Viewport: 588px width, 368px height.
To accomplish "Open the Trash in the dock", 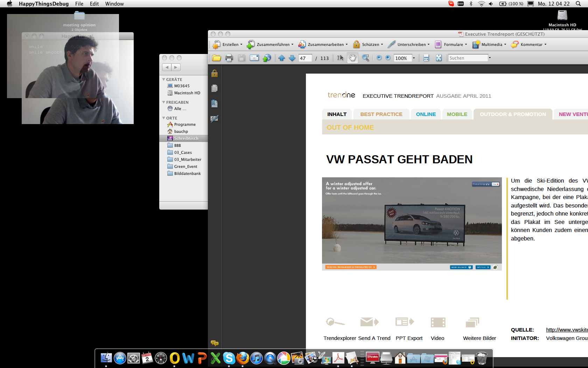I will [x=482, y=358].
